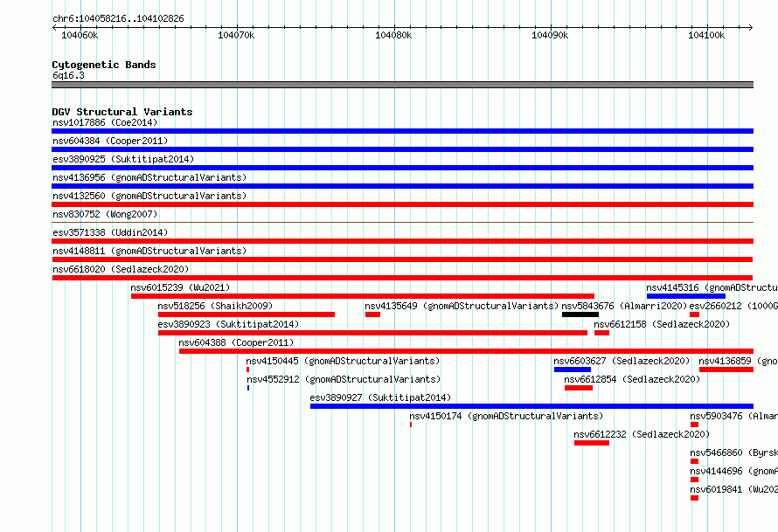Click the nsv1017886 (Coe2014) blue variant bar
Screen dimensions: 778x532
402,131
